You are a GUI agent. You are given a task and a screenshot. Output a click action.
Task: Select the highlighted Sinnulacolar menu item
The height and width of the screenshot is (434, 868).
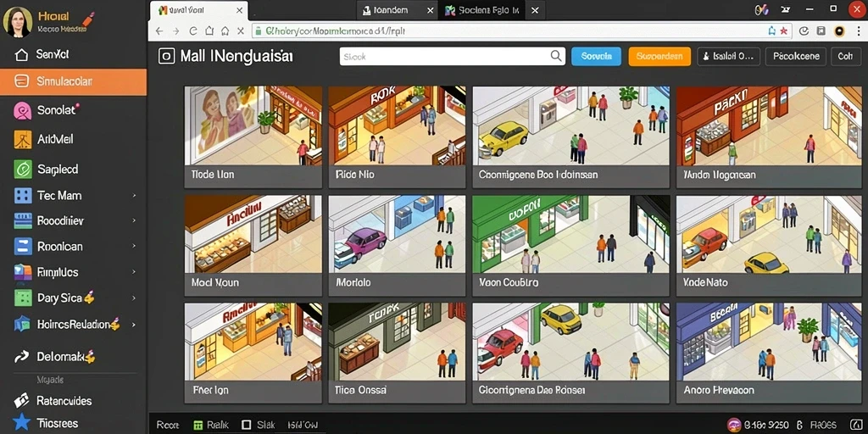click(73, 81)
